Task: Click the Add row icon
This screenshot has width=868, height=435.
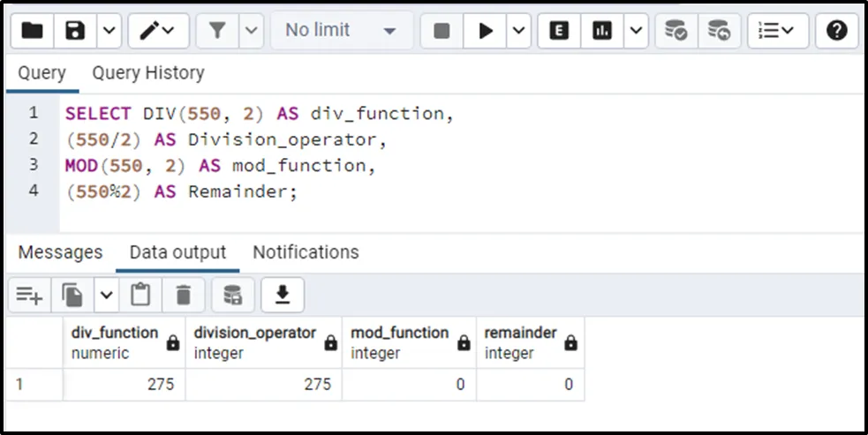Action: [x=29, y=295]
